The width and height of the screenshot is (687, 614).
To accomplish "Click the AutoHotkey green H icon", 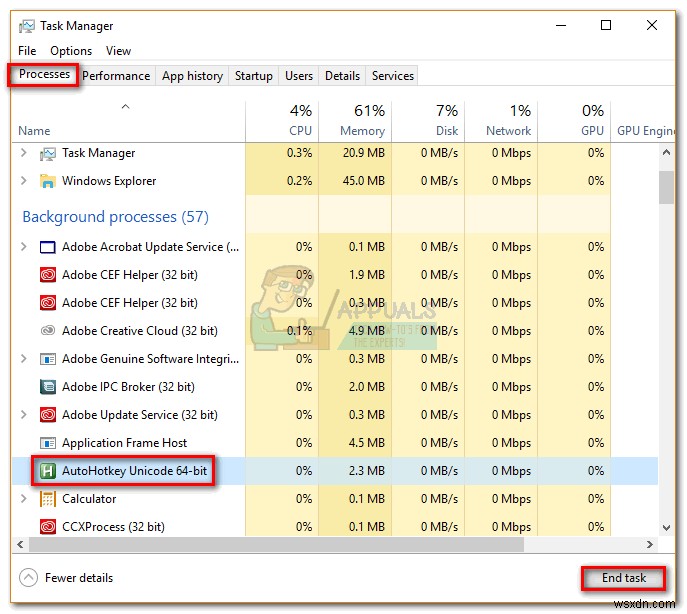I will (x=48, y=471).
